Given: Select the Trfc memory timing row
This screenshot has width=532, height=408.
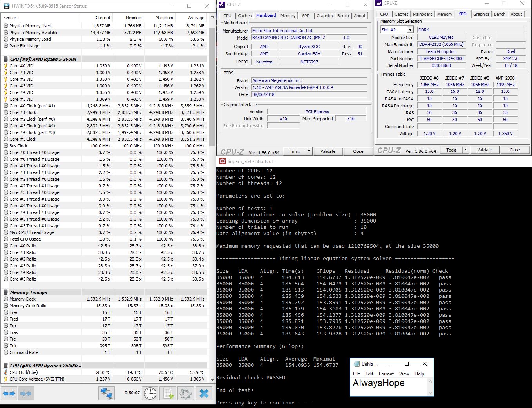Looking at the screenshot, I should (104, 346).
